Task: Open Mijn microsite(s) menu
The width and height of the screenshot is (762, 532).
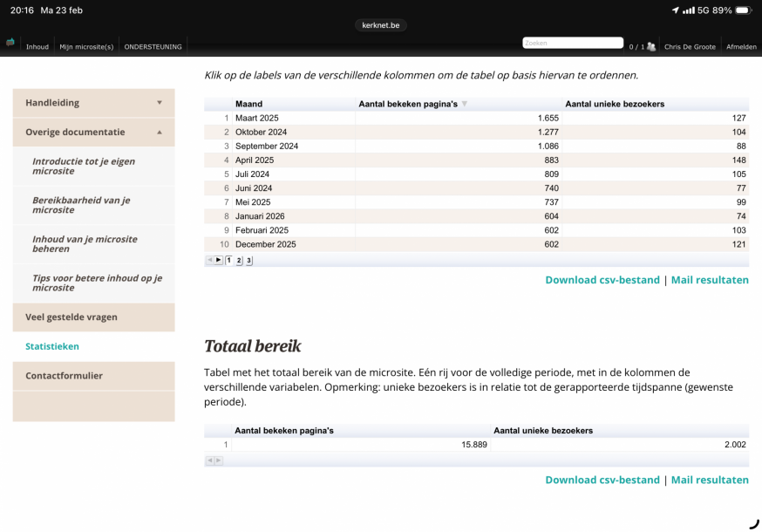Action: pos(86,46)
